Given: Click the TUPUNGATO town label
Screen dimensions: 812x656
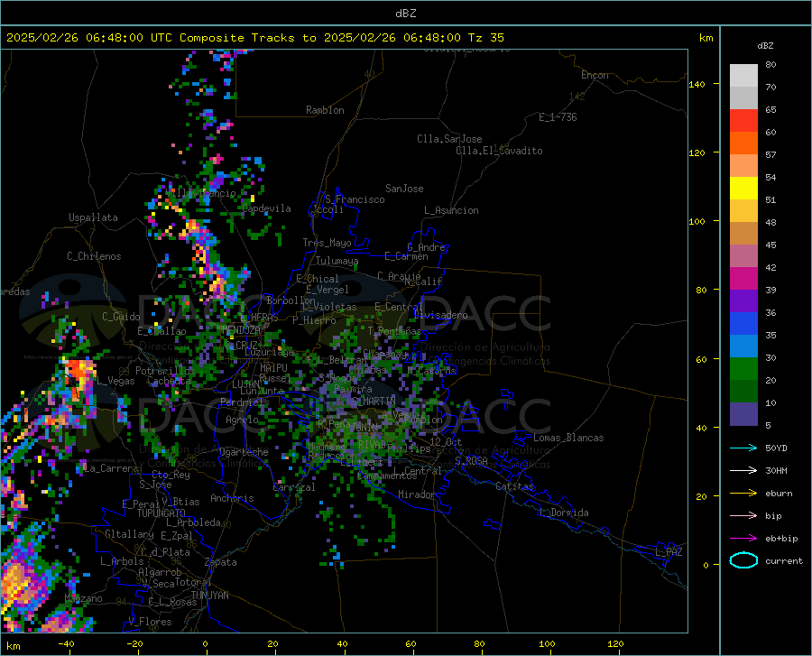Looking at the screenshot, I should (161, 513).
